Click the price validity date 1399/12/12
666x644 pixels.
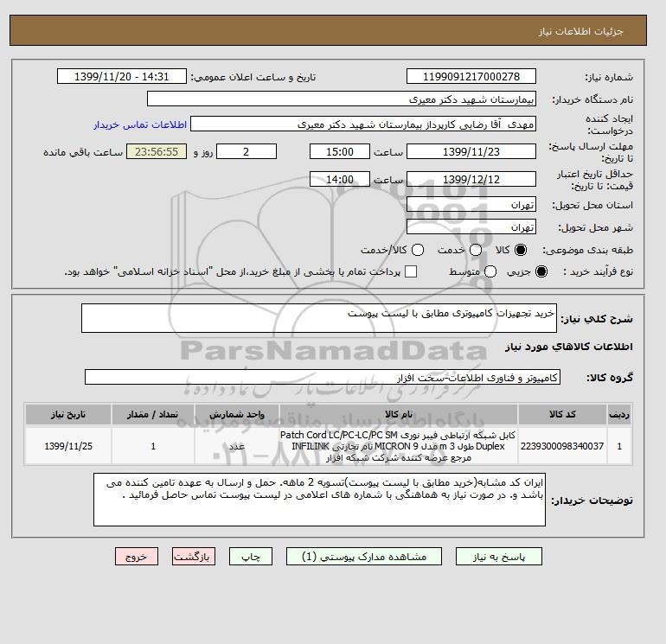coord(471,179)
